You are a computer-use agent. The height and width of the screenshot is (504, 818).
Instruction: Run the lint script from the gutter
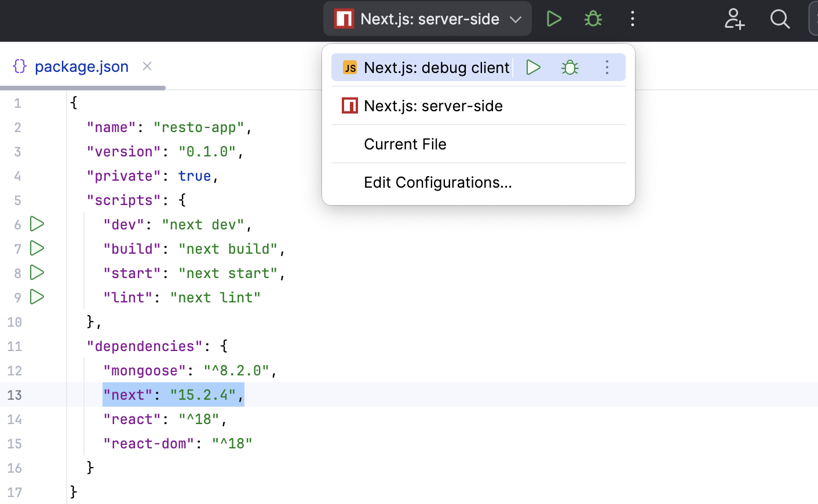[x=36, y=297]
